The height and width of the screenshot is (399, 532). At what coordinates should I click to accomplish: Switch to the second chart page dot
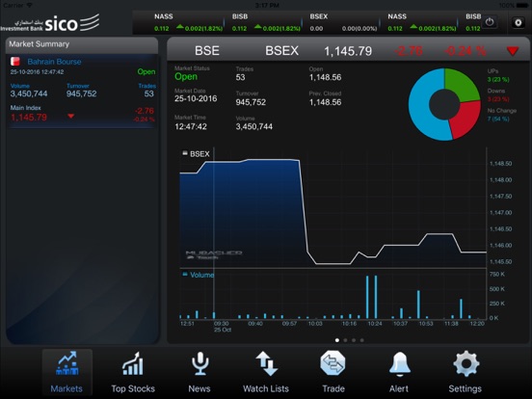(345, 340)
